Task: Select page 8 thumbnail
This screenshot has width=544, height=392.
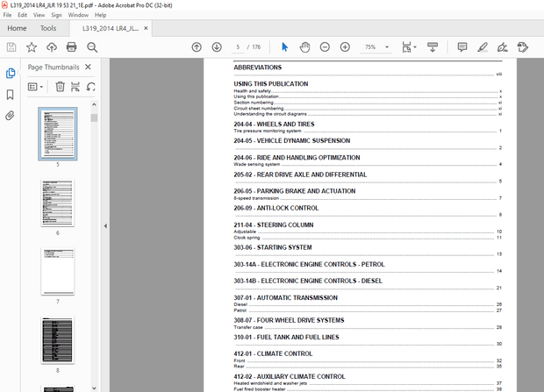Action: [x=58, y=340]
